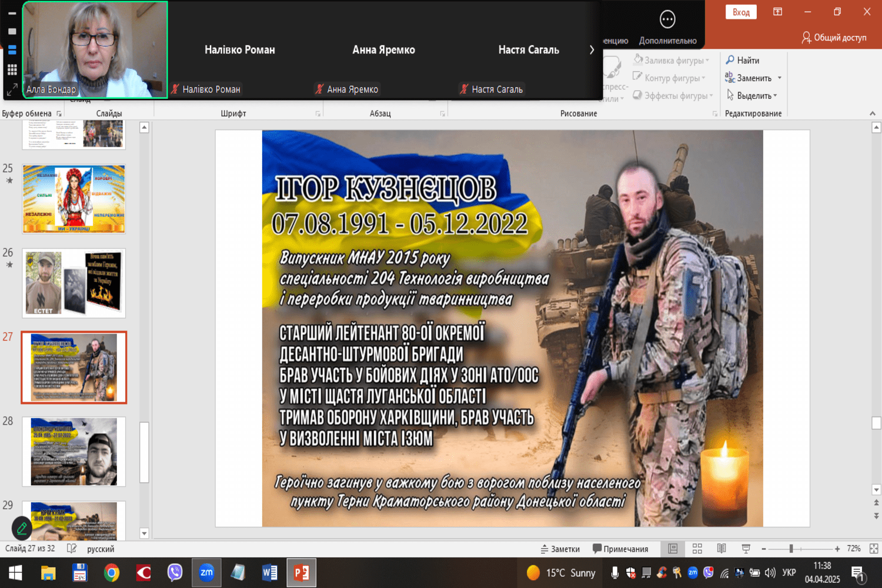This screenshot has width=882, height=588.
Task: Toggle the Примечания comments pane
Action: point(620,549)
